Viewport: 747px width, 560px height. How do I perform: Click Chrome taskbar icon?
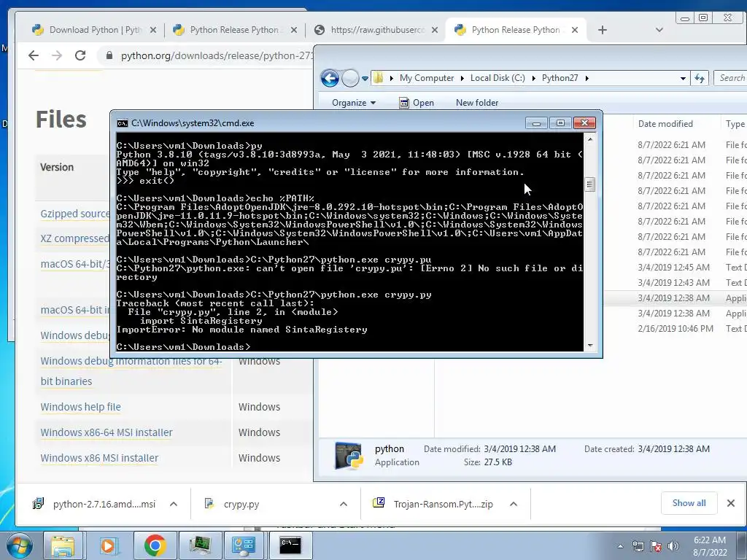tap(155, 545)
